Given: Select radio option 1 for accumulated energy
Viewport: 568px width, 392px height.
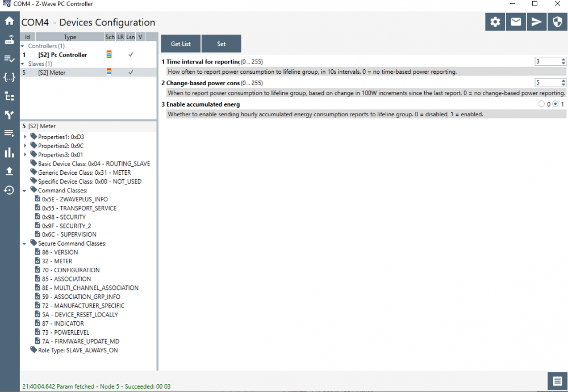Looking at the screenshot, I should [x=556, y=104].
